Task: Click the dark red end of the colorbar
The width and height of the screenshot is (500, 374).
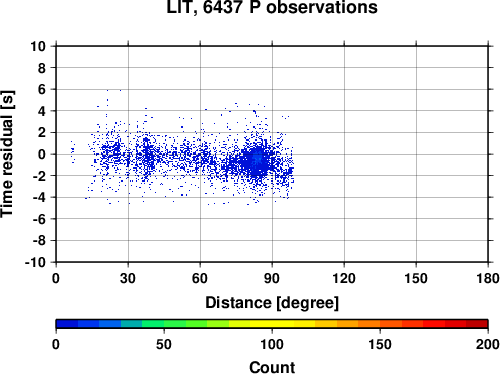Action: coord(477,324)
